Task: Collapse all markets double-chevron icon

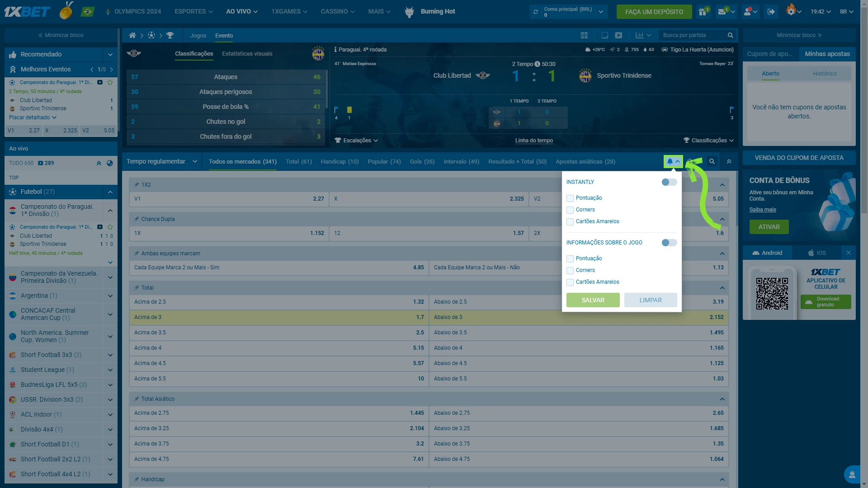Action: click(x=729, y=162)
